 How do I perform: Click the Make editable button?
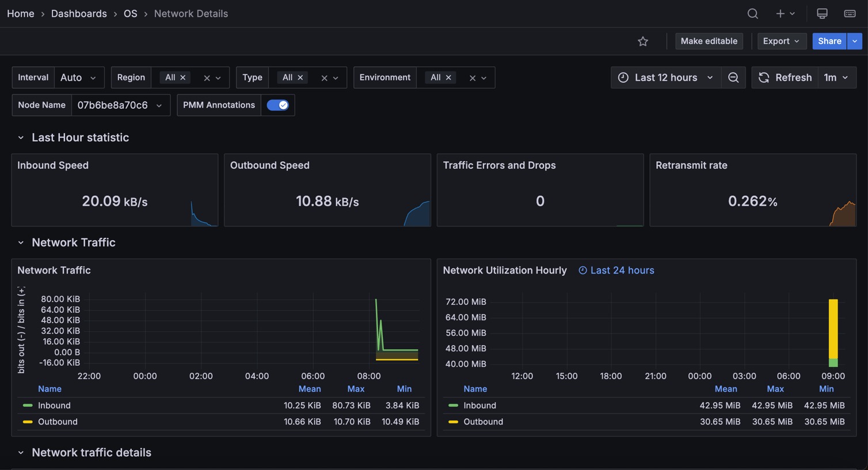pos(709,41)
